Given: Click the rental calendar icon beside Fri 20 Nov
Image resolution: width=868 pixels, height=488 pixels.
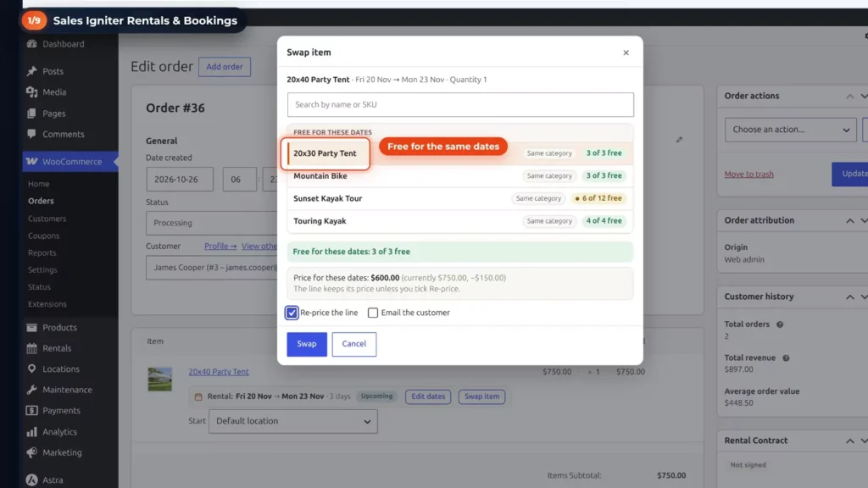Looking at the screenshot, I should (198, 396).
